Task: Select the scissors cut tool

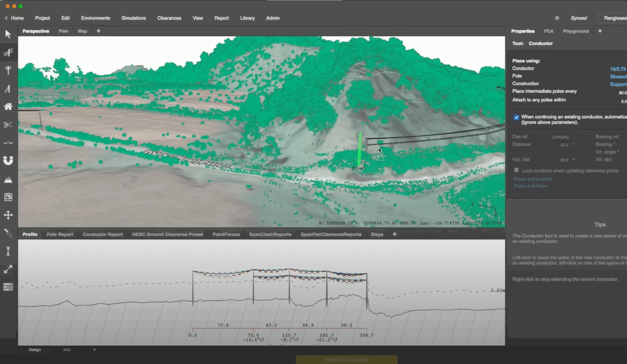Action: (8, 125)
